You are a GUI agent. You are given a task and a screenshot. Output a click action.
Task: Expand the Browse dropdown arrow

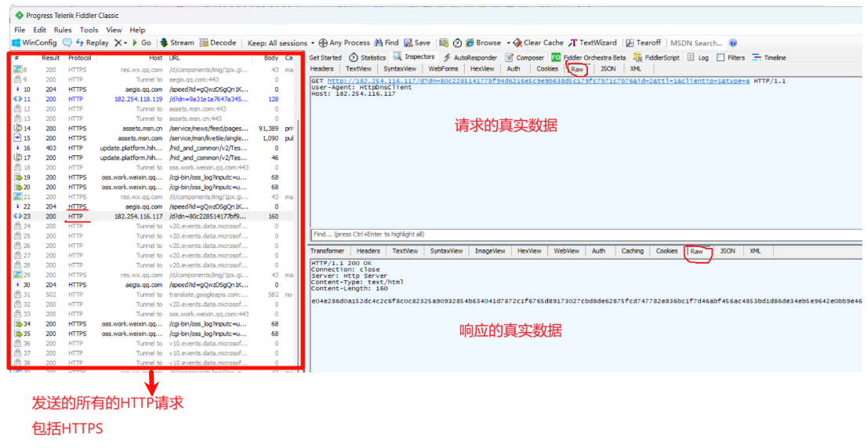[x=508, y=42]
